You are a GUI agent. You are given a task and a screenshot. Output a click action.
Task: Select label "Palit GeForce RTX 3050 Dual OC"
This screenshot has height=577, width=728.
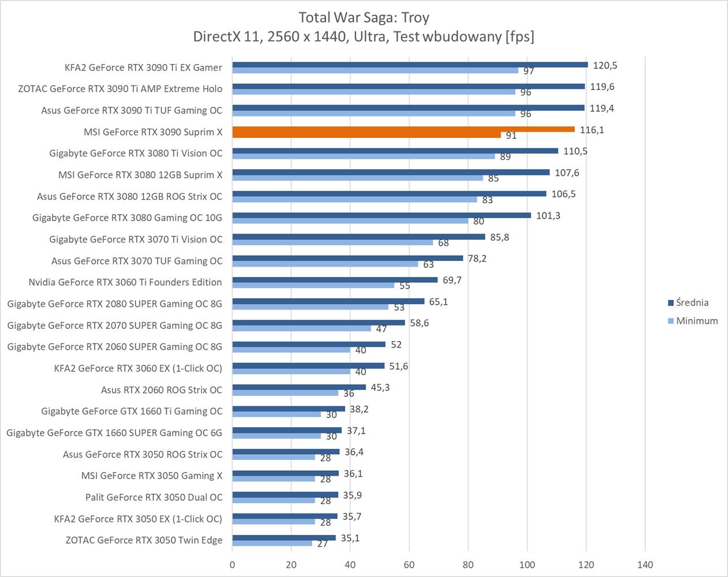click(x=154, y=497)
